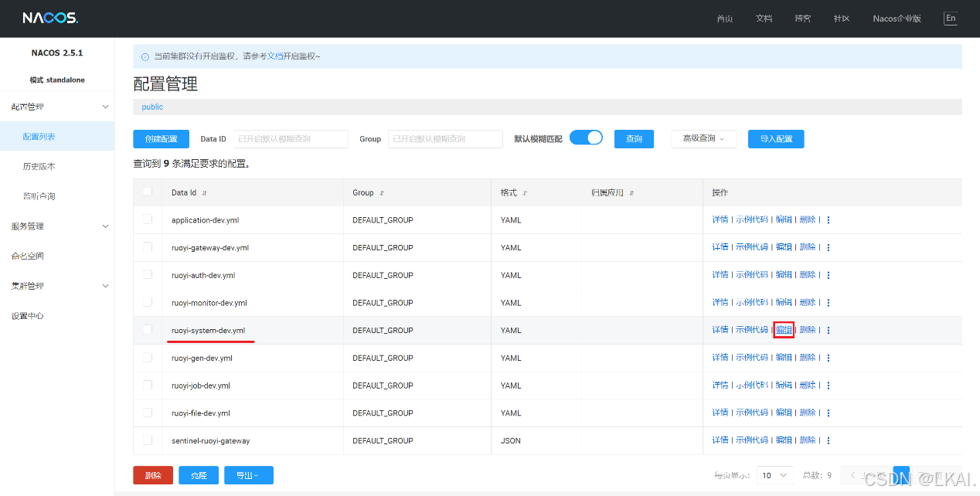The image size is (980, 496).
Task: Click the info icon in the notice banner
Action: pos(145,56)
